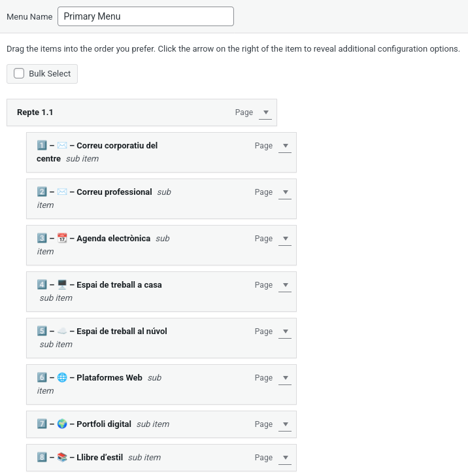Expand the Repte 1.1 menu item options
The width and height of the screenshot is (468, 476).
click(x=265, y=112)
